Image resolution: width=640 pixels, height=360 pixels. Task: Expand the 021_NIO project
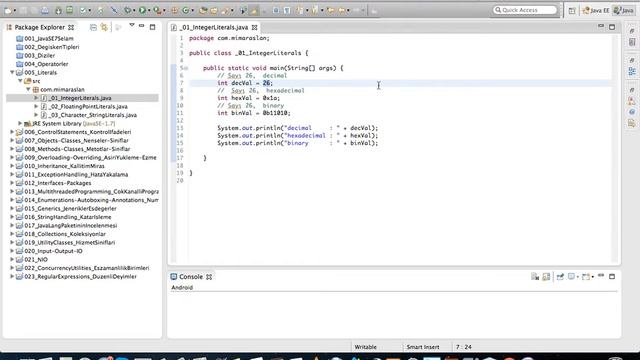tap(12, 260)
